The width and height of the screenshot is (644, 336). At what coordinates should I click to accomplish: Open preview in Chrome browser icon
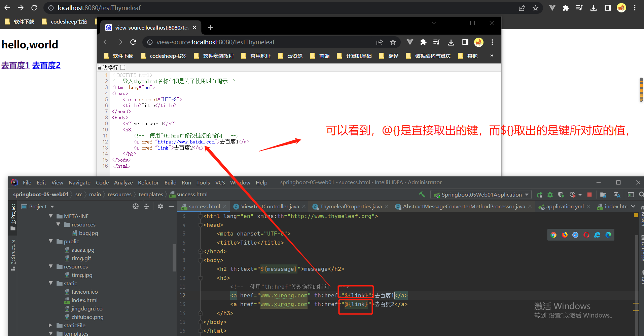coord(553,235)
